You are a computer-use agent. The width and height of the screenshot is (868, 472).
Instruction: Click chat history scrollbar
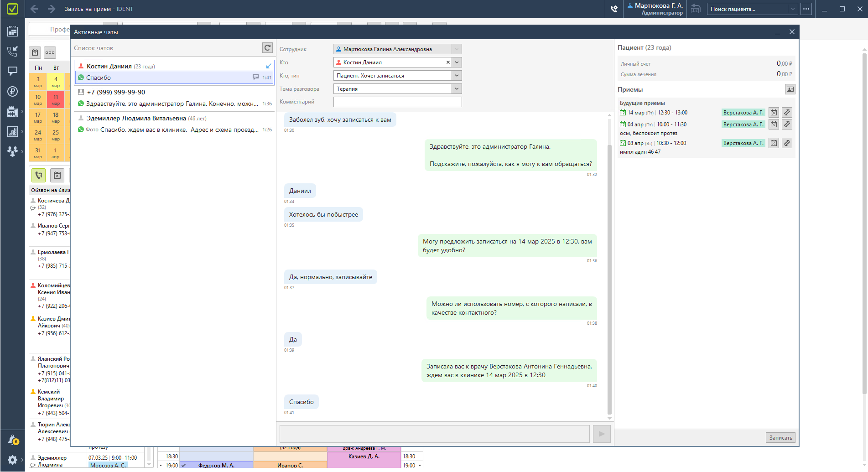click(609, 280)
